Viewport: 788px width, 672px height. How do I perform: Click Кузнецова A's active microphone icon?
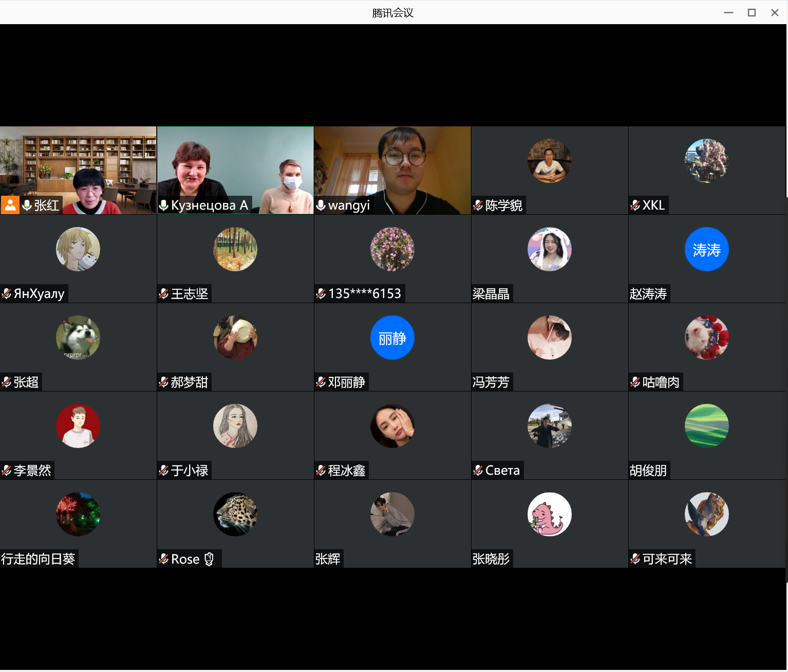coord(164,206)
